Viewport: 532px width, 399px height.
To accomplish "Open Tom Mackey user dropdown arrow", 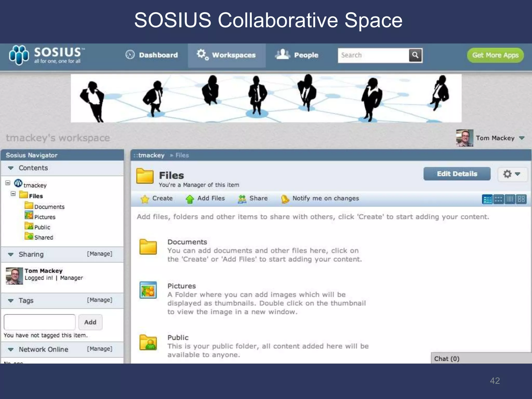I will tap(522, 138).
